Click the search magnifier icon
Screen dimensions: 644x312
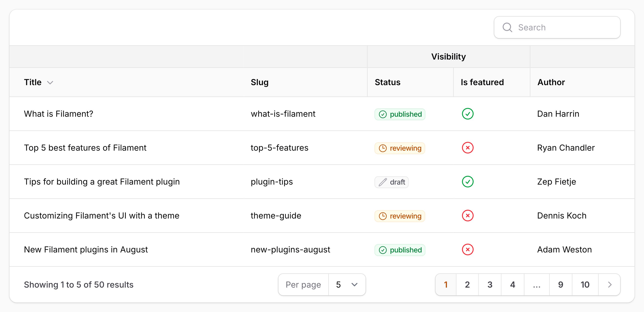click(x=507, y=27)
